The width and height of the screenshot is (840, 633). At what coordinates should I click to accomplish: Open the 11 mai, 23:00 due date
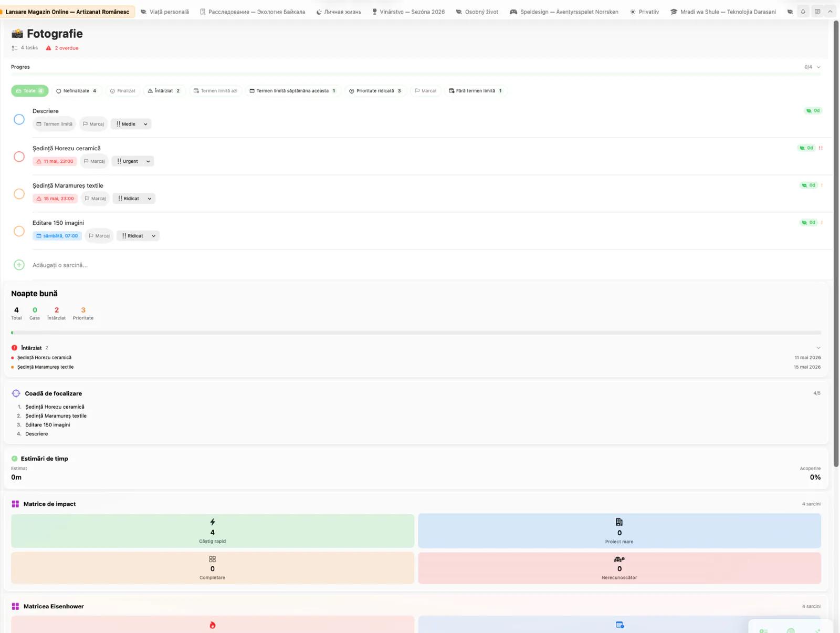tap(55, 161)
